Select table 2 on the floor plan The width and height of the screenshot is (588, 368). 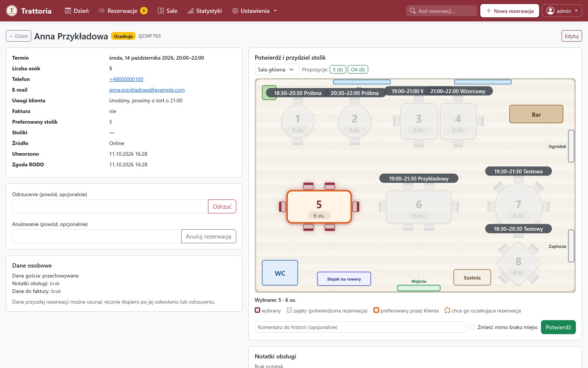coord(355,122)
